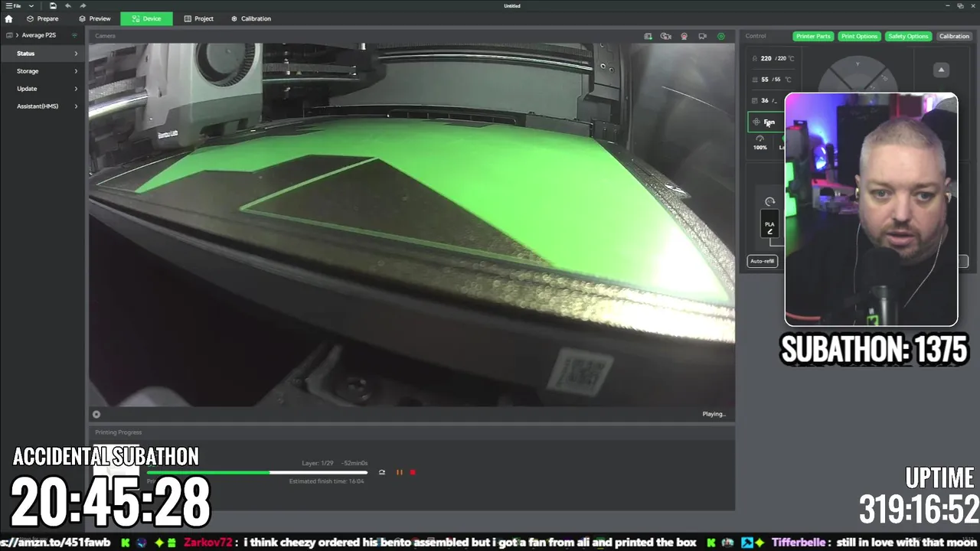Click the bed up arrow button
The image size is (980, 551).
coord(941,70)
